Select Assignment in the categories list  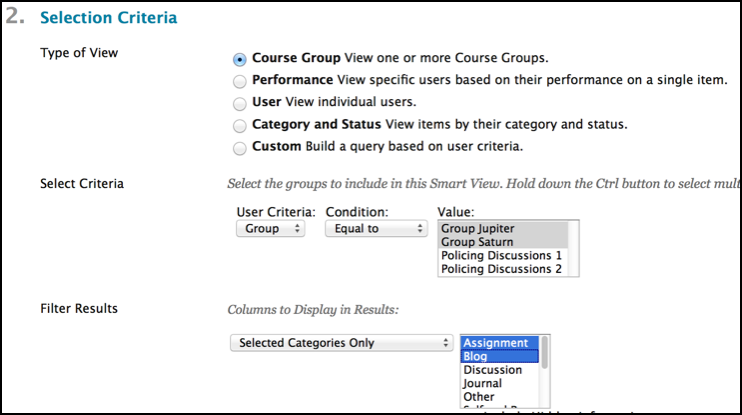(498, 343)
